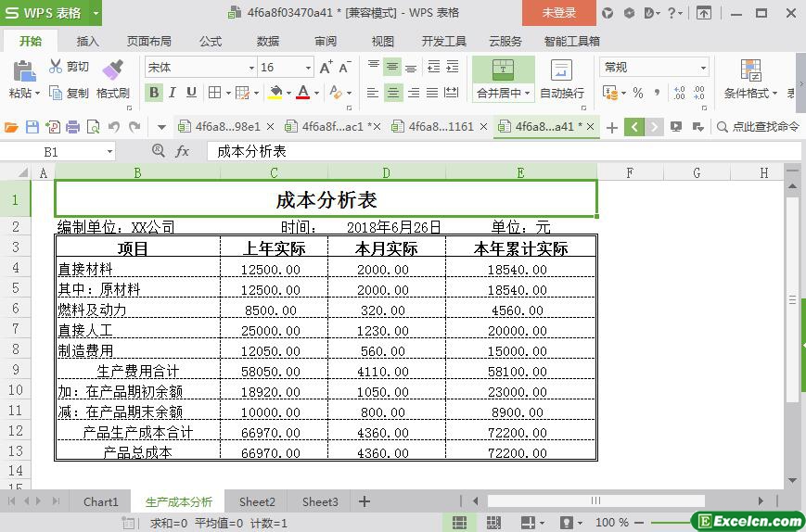The width and height of the screenshot is (806, 532).
Task: Open the 插入 ribbon tab
Action: 87,41
